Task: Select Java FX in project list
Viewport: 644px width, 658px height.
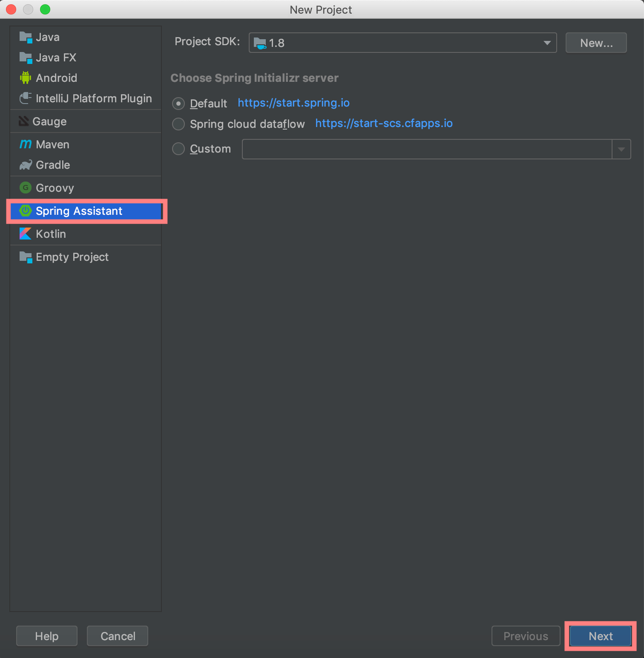Action: [x=56, y=58]
